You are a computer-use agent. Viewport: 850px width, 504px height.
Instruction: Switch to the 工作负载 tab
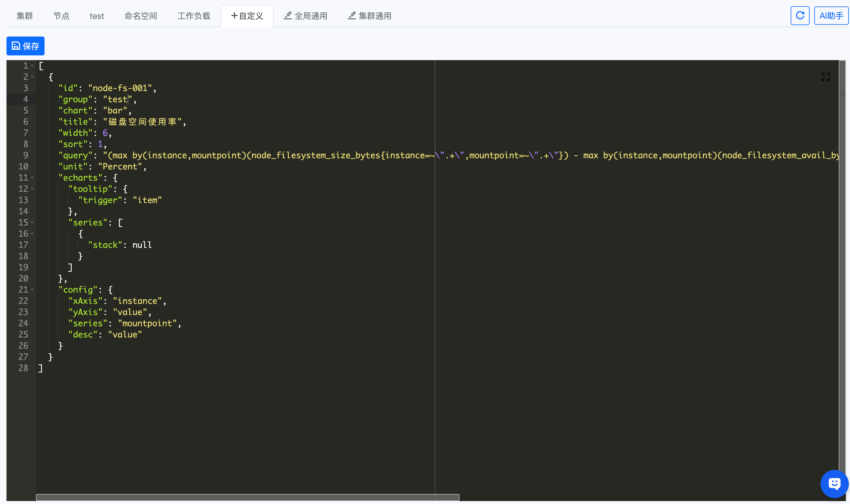194,16
